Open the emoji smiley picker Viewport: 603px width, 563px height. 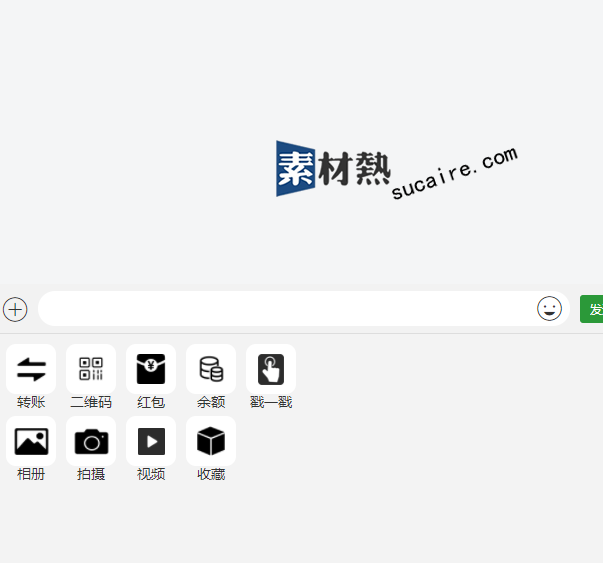coord(549,308)
